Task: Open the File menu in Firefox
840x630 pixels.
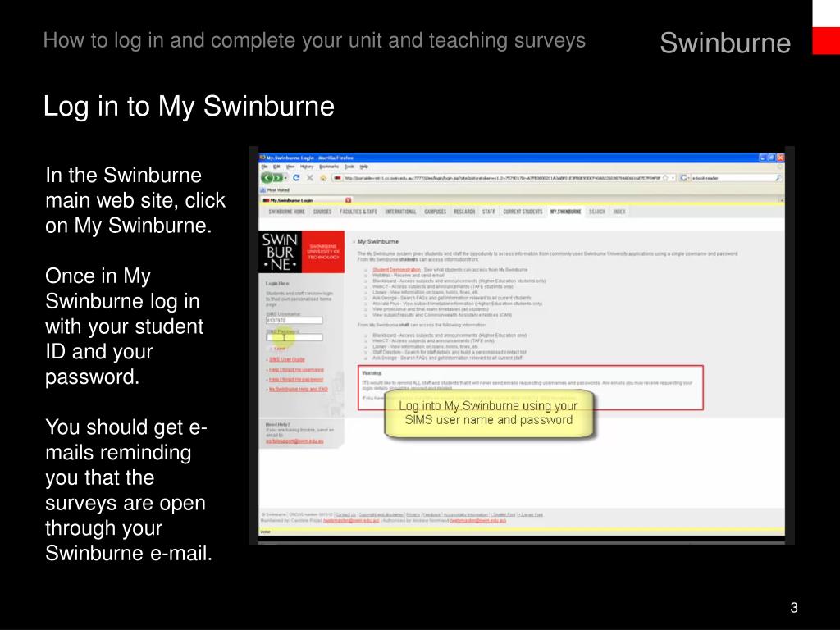Action: [264, 167]
